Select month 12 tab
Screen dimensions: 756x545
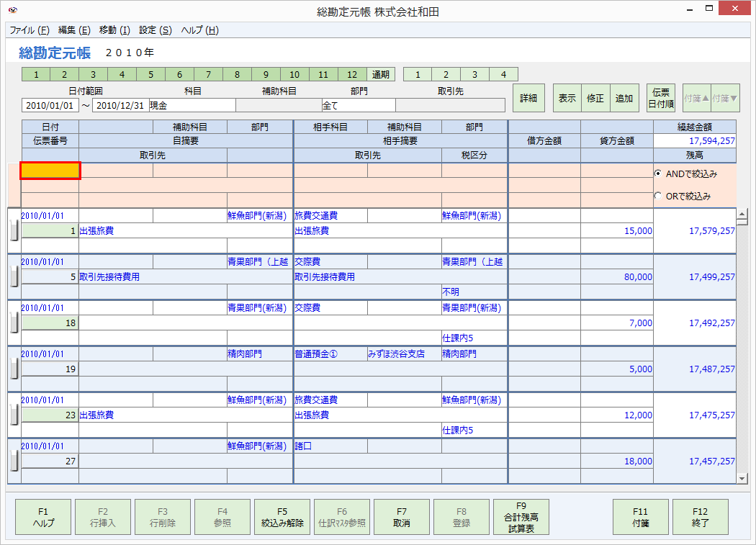click(x=352, y=74)
